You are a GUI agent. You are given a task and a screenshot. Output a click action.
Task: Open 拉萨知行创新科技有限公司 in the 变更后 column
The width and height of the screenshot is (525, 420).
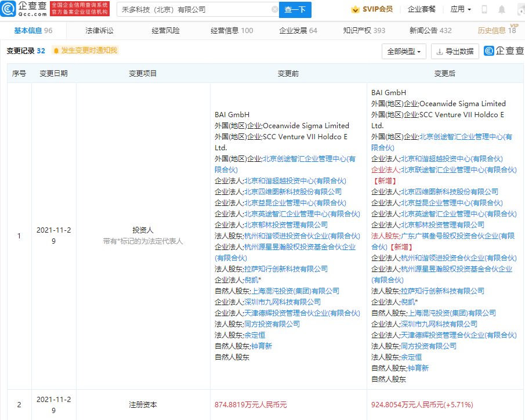[442, 291]
